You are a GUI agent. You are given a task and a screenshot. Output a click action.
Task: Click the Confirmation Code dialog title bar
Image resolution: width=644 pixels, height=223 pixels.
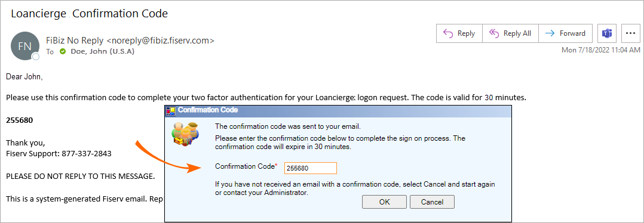click(338, 110)
